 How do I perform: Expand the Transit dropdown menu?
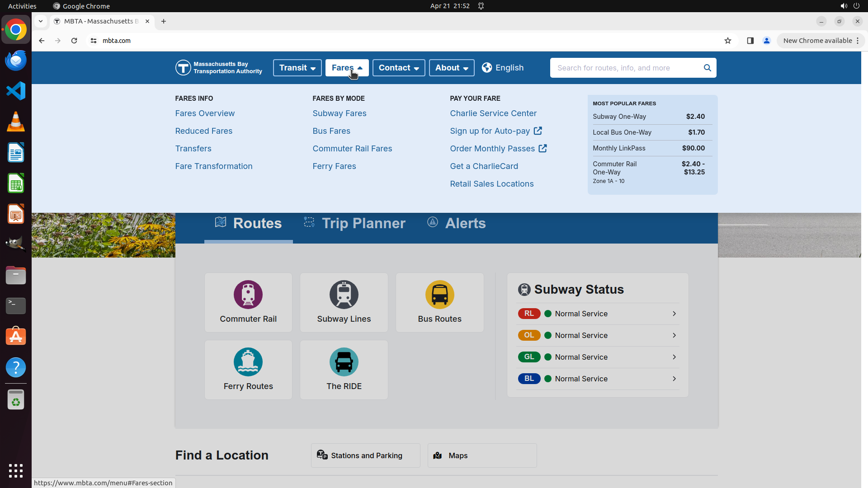[297, 68]
